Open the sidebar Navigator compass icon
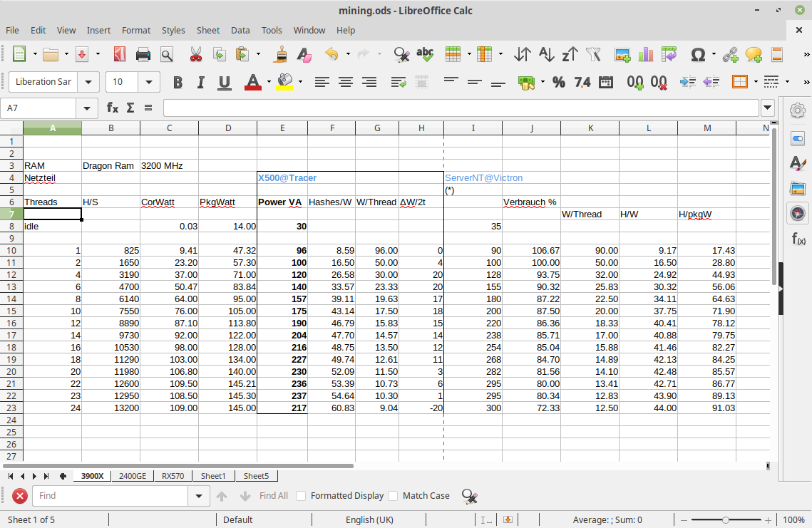The height and width of the screenshot is (528, 812). click(x=798, y=212)
